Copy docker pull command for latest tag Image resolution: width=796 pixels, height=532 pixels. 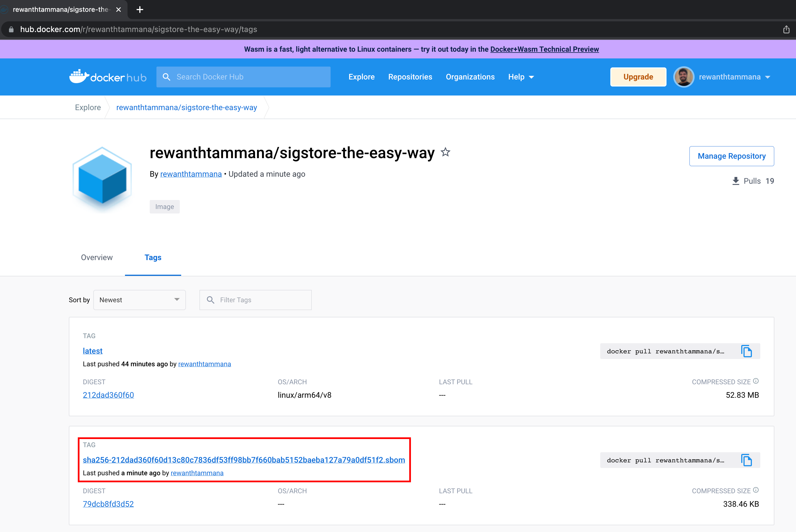[x=746, y=351]
